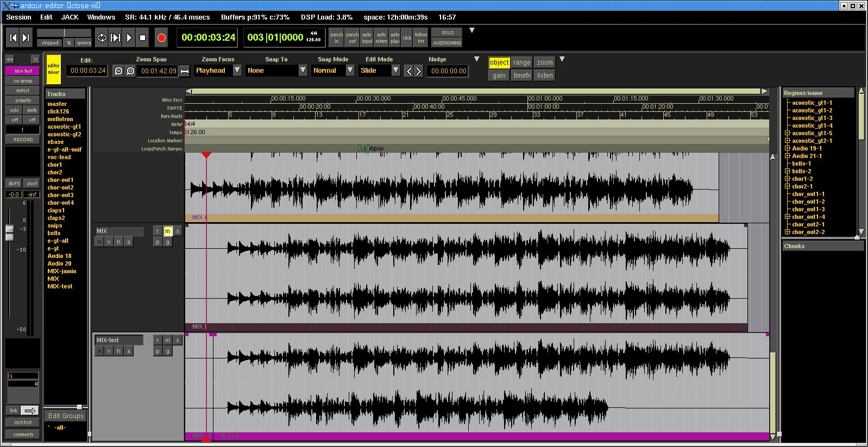Open the Edit Mode Slide dropdown
The image size is (868, 447).
pos(396,71)
